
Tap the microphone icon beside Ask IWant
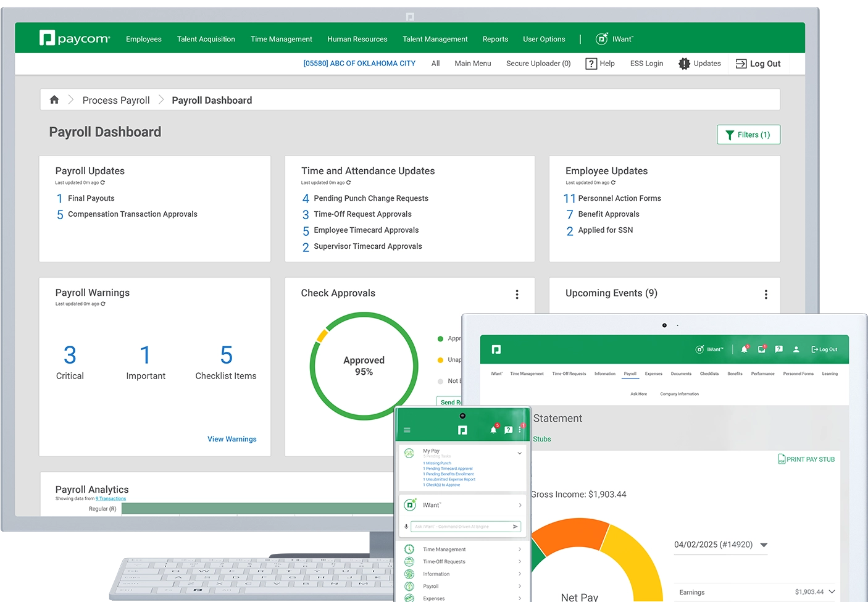click(x=406, y=527)
